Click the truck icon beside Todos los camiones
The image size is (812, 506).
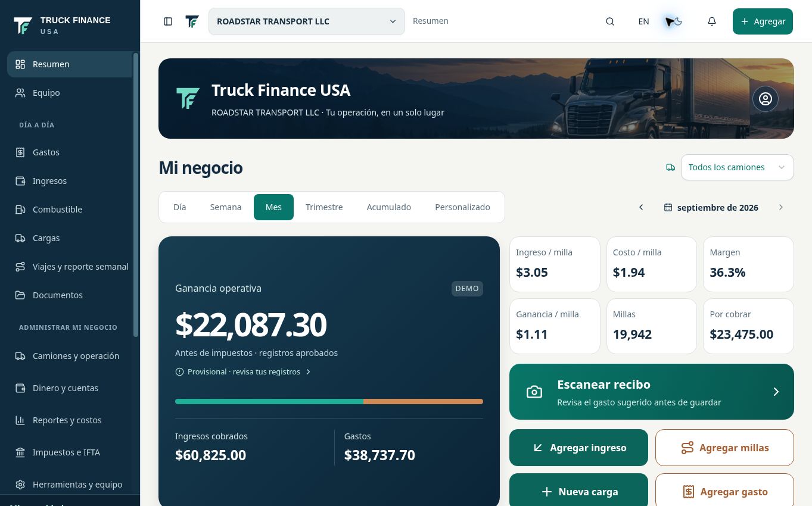671,167
